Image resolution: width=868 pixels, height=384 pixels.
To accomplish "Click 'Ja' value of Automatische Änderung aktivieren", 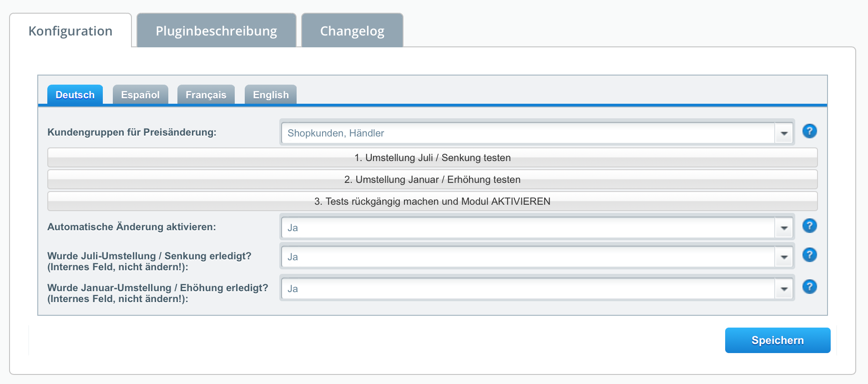I will 528,228.
